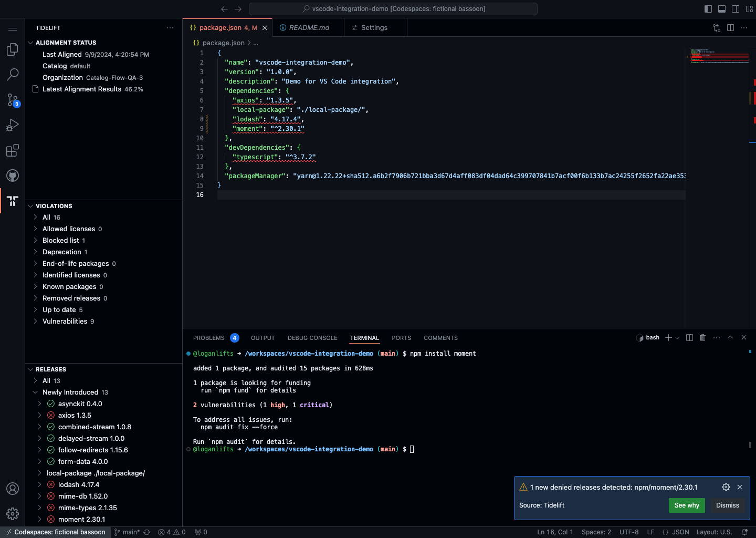Click the Codespaces remote indicator
Viewport: 756px width, 538px height.
coord(55,532)
